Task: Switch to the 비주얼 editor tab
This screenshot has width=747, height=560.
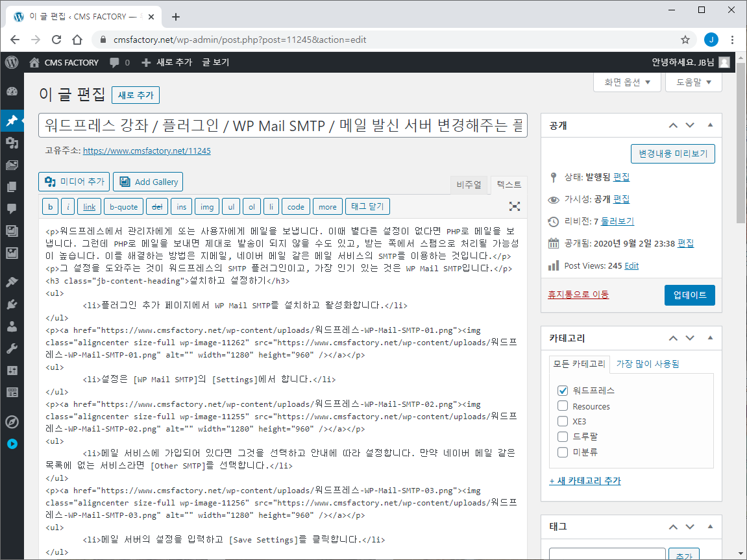Action: 469,185
